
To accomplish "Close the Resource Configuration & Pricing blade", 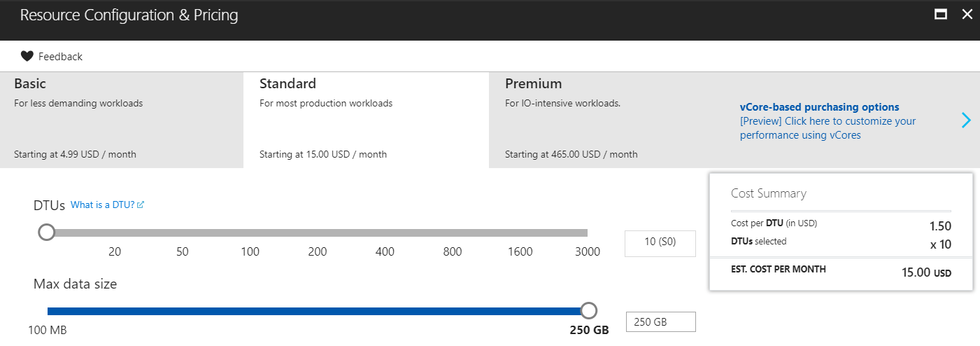I will [967, 15].
